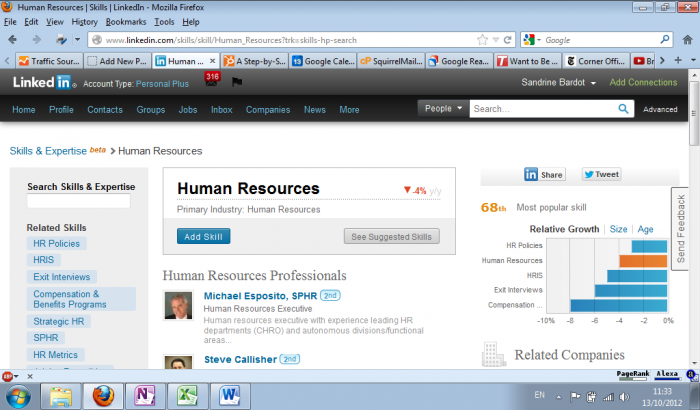Image resolution: width=700 pixels, height=410 pixels.
Task: Switch to the Traffic Sour... tab
Action: (50, 61)
